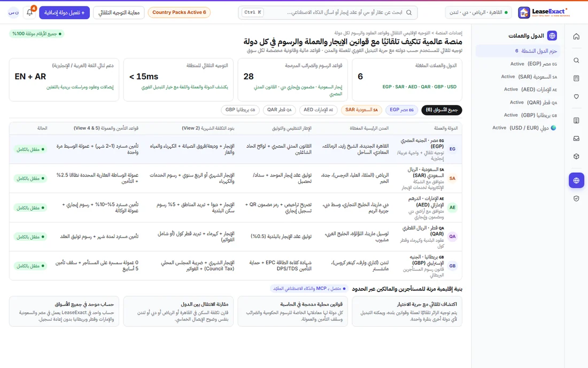Click the مفعّل بالكامل status in Emirates row
588x368 pixels.
pos(30,208)
